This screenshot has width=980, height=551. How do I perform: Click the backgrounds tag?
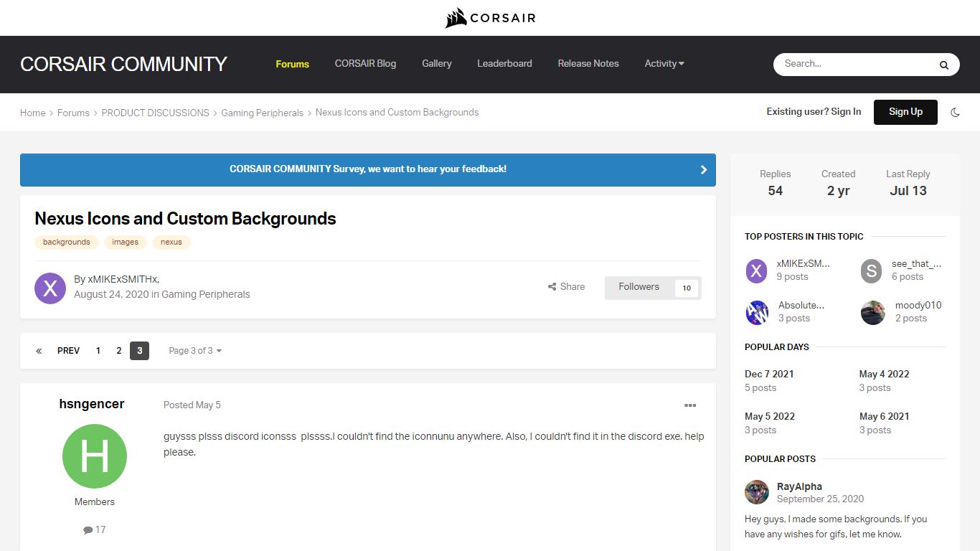[x=67, y=242]
